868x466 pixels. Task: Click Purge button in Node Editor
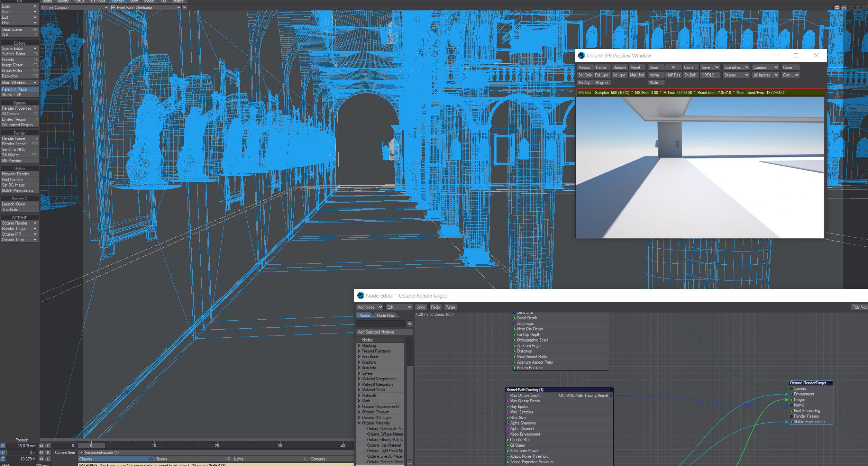[x=450, y=307]
